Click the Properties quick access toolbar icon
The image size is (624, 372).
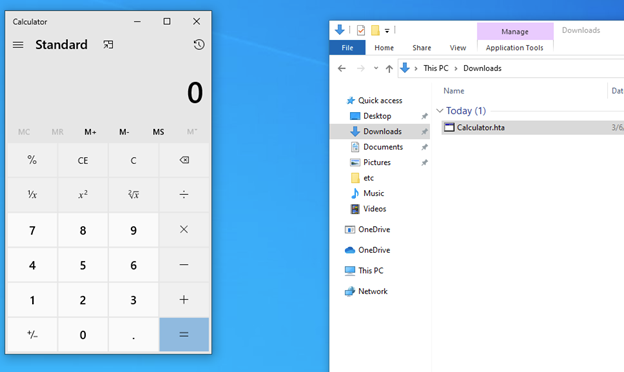pyautogui.click(x=361, y=30)
